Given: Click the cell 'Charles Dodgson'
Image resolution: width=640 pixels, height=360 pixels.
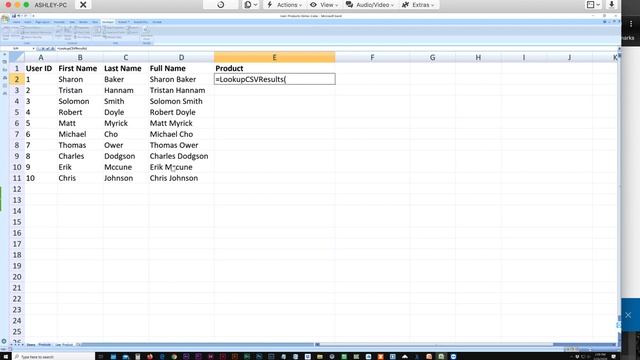Looking at the screenshot, I should point(181,156).
